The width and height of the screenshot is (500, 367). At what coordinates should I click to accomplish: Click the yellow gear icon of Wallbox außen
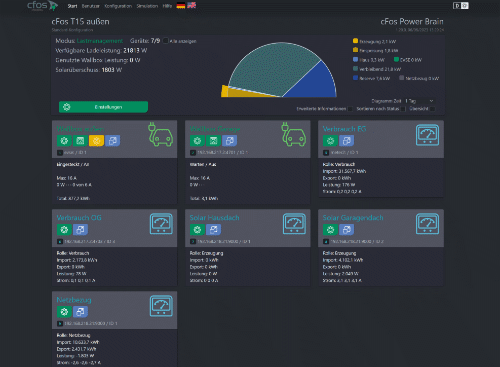click(x=96, y=141)
